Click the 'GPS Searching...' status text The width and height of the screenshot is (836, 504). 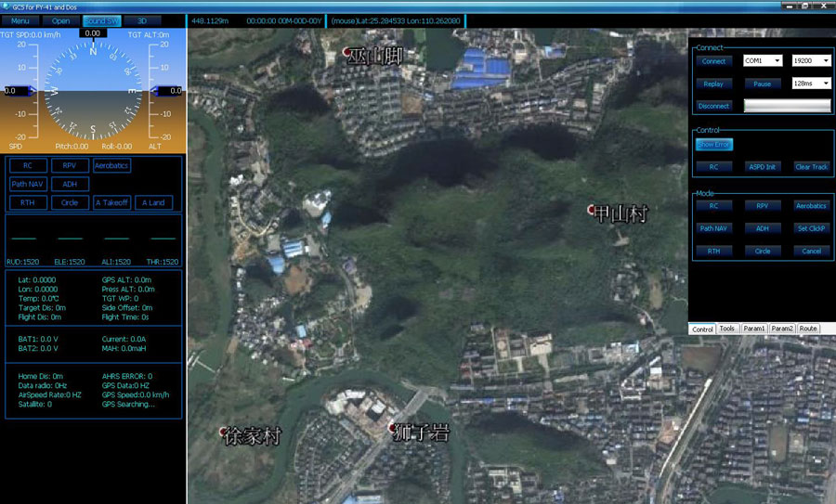click(128, 405)
